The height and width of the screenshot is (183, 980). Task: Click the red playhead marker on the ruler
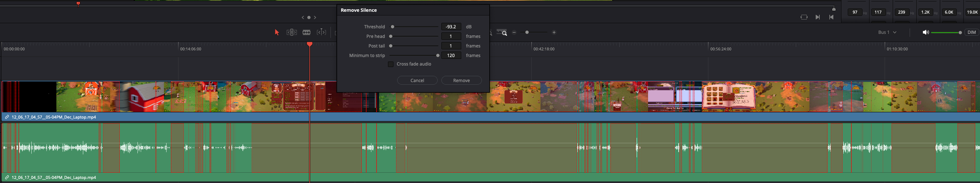click(310, 44)
